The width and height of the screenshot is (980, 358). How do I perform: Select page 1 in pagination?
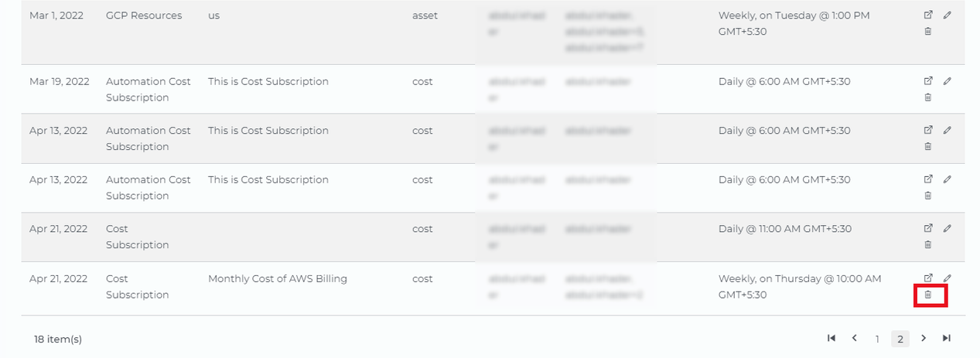(x=877, y=339)
